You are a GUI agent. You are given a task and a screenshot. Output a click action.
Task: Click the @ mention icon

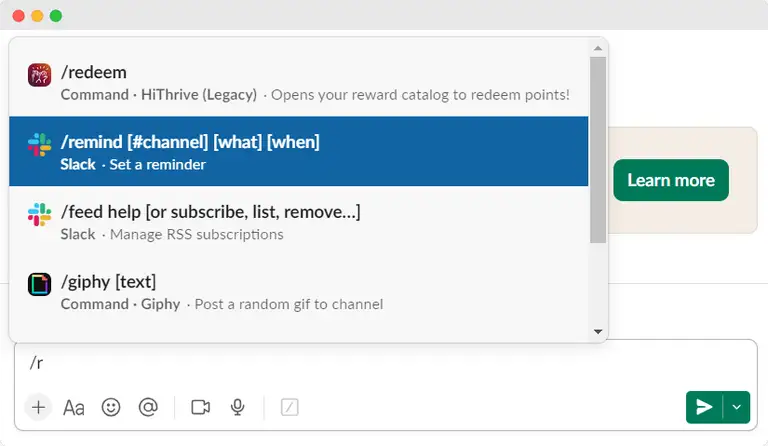point(148,407)
